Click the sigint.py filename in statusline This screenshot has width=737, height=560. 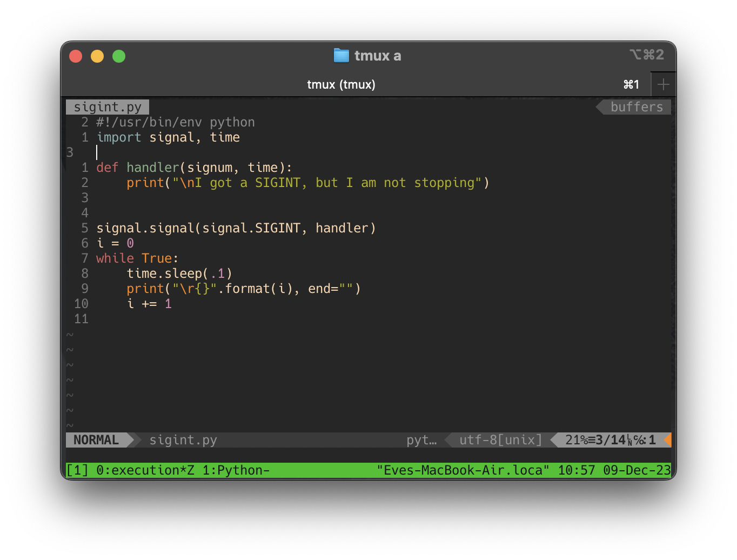click(x=183, y=440)
